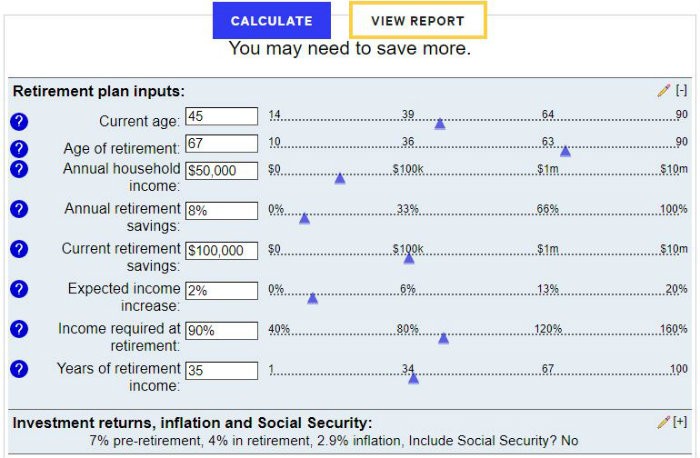Screen dimensions: 700x458
Task: Expand Investment returns, inflation and Social Security
Action: tap(682, 422)
